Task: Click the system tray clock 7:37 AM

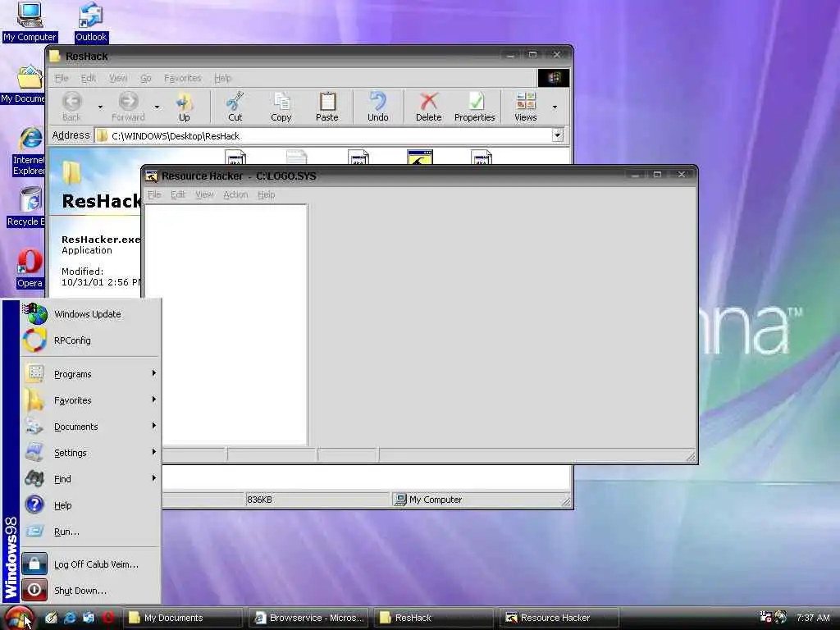Action: tap(813, 618)
